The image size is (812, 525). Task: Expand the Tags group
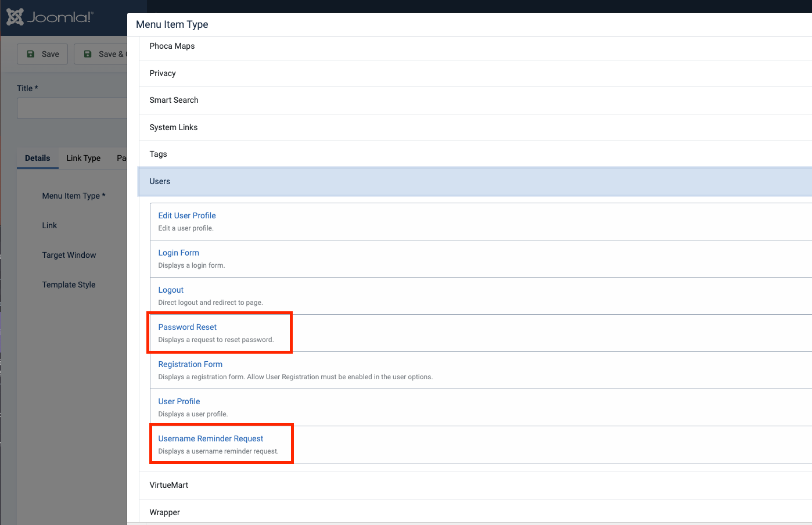475,154
